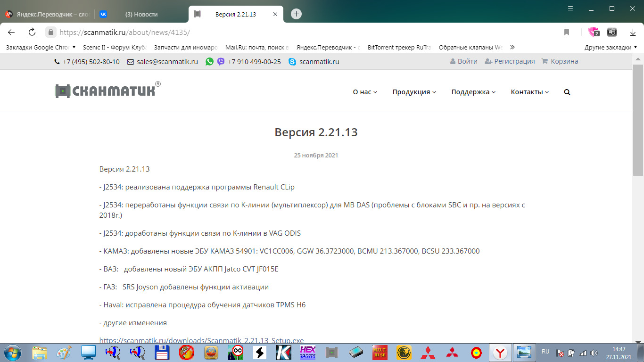
Task: Open the browser downloads arrow
Action: pos(632,33)
